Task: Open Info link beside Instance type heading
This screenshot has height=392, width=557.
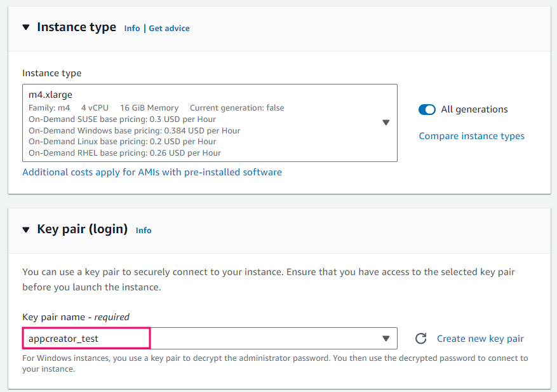Action: coord(132,29)
